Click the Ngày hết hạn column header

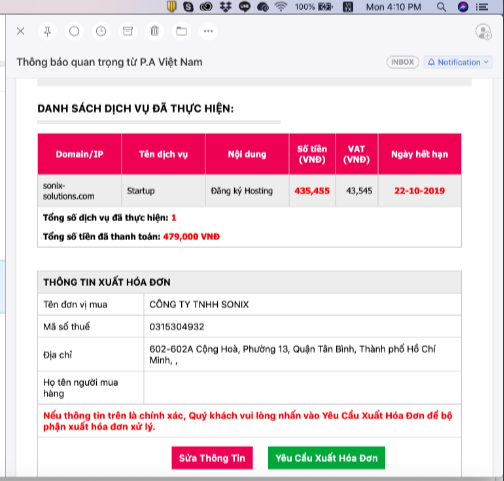point(420,154)
